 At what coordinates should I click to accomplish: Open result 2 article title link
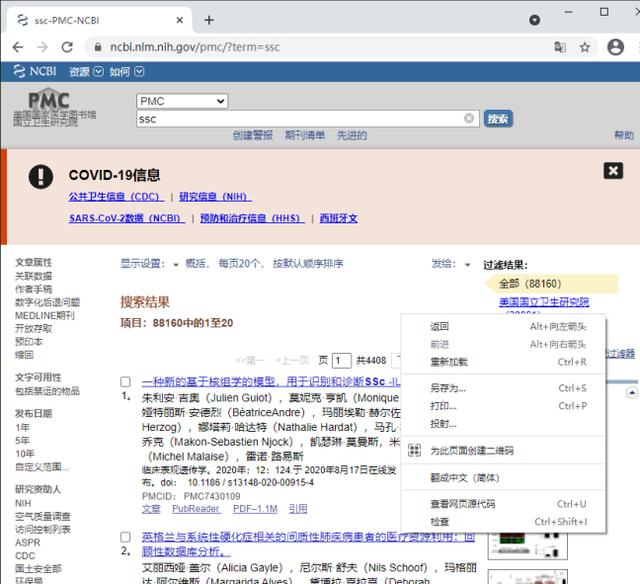coord(308,544)
